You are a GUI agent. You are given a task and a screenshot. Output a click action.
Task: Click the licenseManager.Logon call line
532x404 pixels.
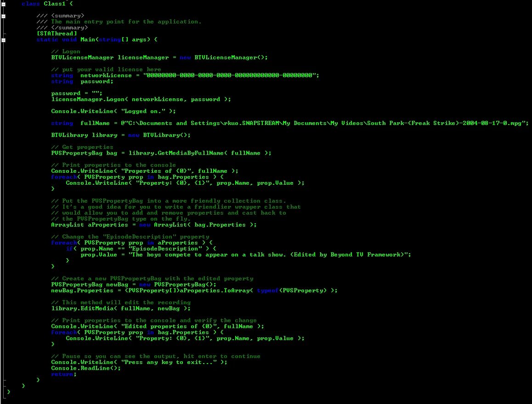141,99
